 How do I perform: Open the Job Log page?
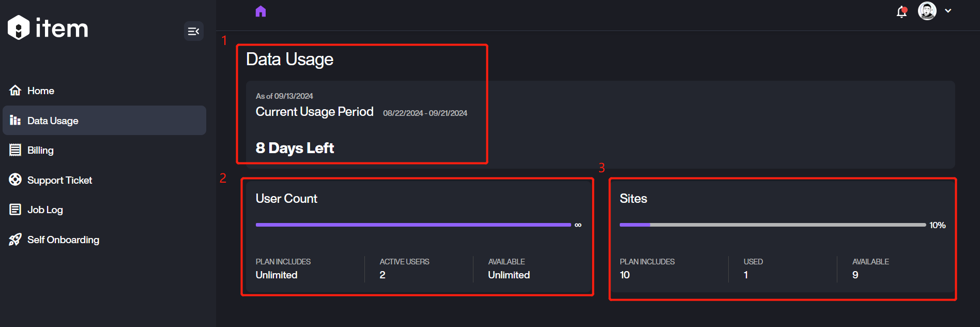(x=45, y=210)
